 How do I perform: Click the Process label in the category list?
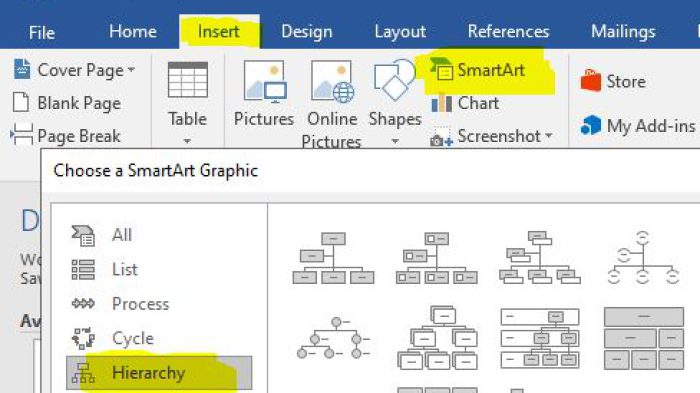click(x=141, y=304)
